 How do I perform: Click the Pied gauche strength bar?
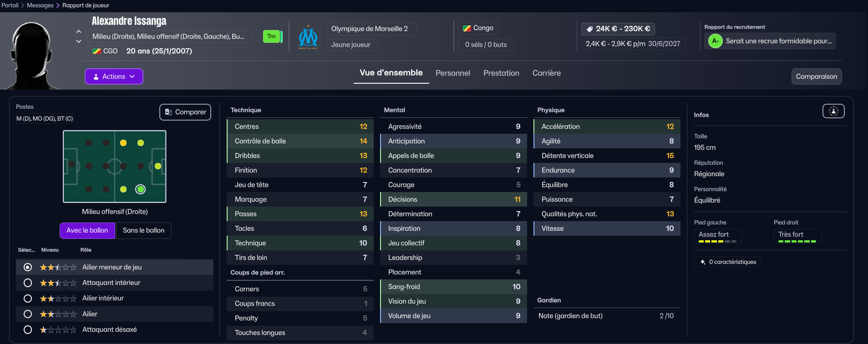717,242
